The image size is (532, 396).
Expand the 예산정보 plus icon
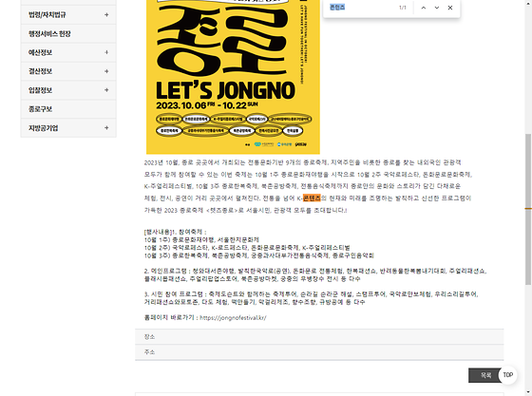106,52
